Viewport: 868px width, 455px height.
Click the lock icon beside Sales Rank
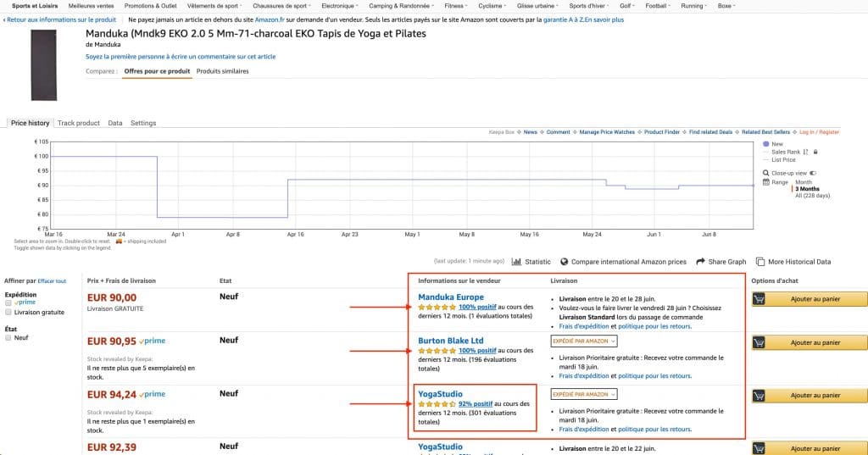tap(815, 152)
